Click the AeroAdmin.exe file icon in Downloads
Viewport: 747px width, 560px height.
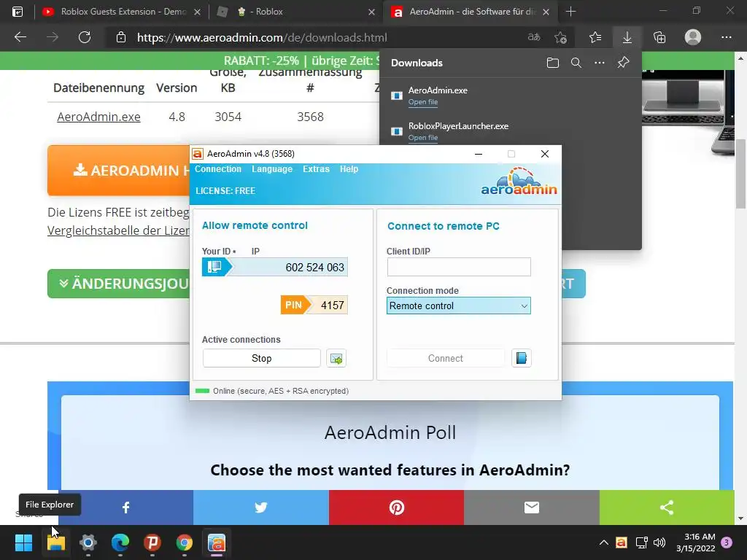(x=396, y=96)
